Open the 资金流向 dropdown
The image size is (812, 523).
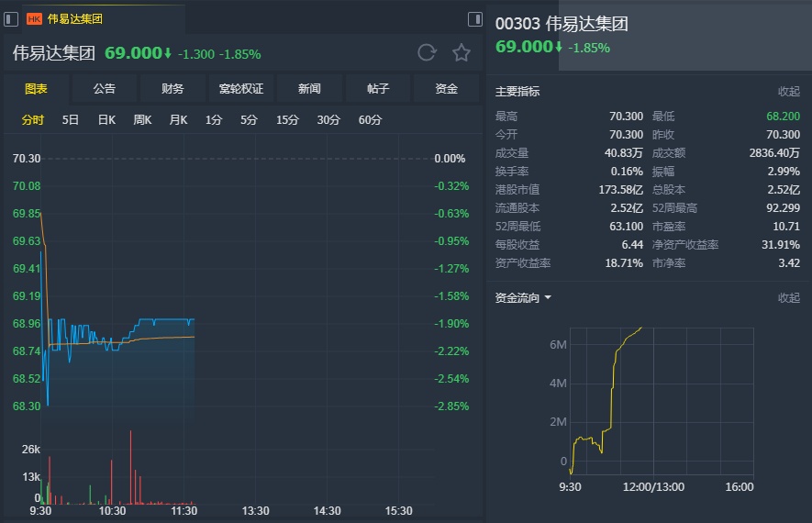click(x=523, y=298)
